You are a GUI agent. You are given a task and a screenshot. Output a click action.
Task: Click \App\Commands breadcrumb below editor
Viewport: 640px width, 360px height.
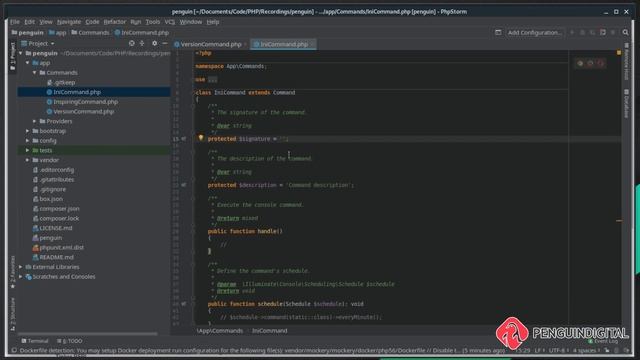pyautogui.click(x=220, y=331)
